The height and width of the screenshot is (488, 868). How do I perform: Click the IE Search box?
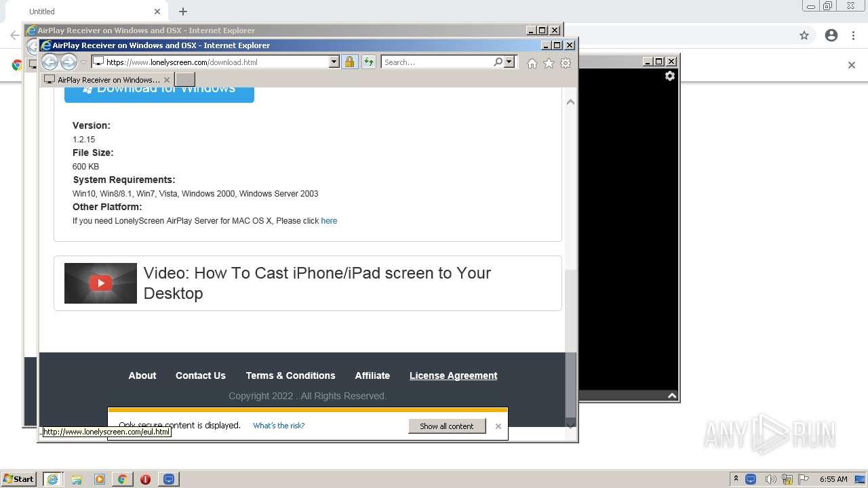[x=437, y=62]
